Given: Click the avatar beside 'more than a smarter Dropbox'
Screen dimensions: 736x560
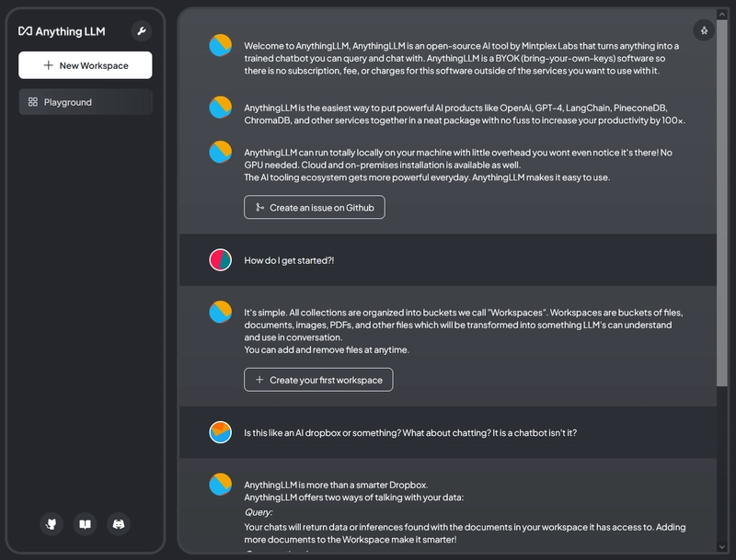Looking at the screenshot, I should pos(220,485).
